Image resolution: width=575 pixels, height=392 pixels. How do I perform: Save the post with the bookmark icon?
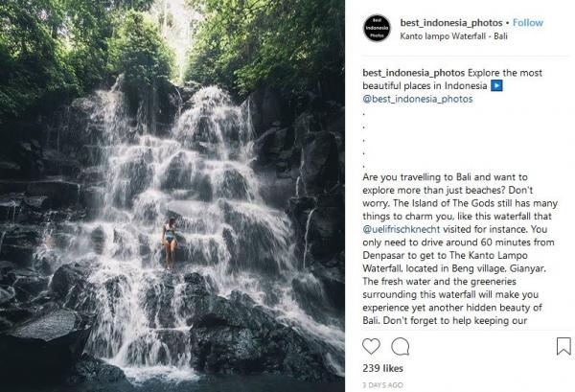coord(563,346)
